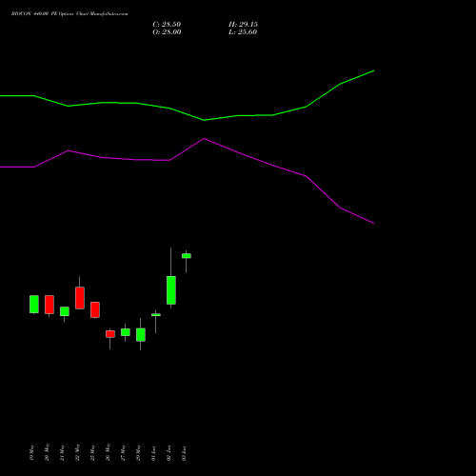Select the small green candle for 21 May
This screenshot has width=476, height=476.
click(65, 311)
